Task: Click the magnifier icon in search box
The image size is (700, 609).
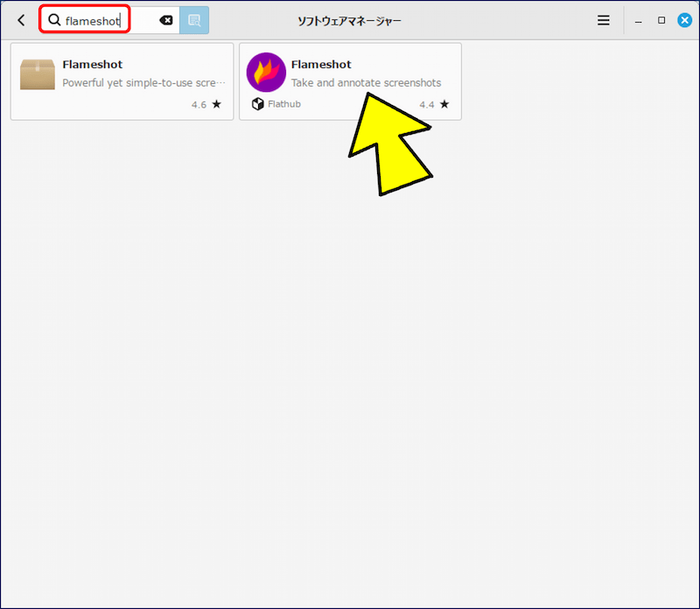Action: [x=54, y=20]
